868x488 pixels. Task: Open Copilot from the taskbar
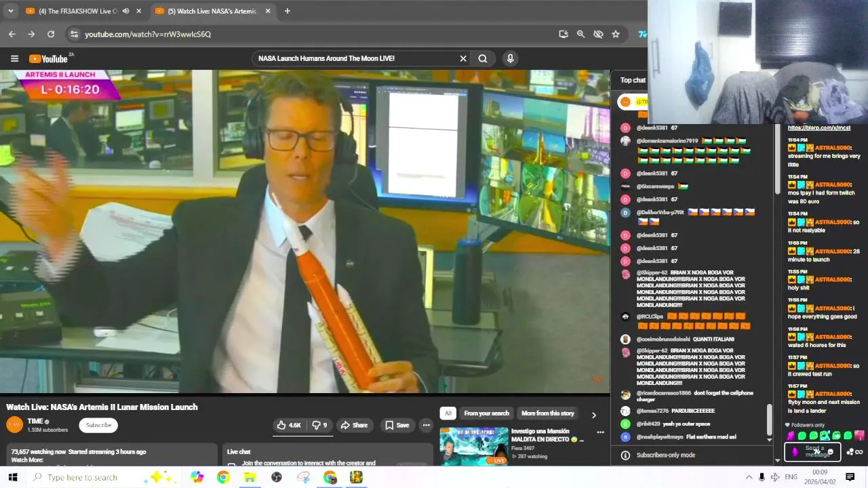[197, 477]
